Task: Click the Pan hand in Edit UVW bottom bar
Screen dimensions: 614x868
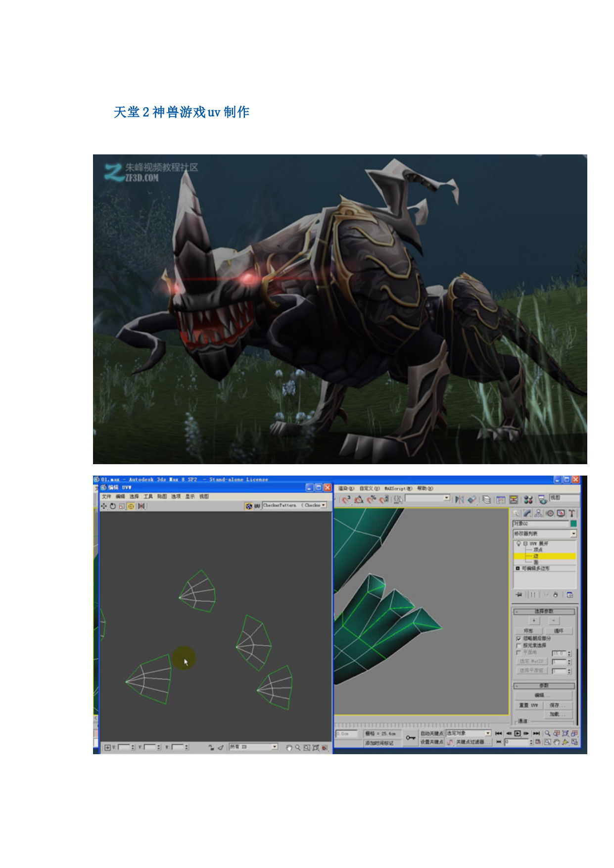Action: [x=289, y=747]
